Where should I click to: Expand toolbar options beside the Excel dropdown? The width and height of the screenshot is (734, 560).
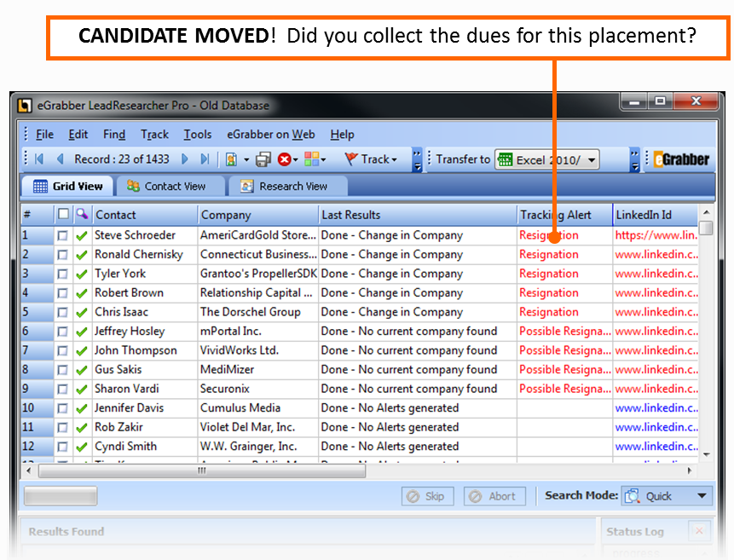point(634,160)
